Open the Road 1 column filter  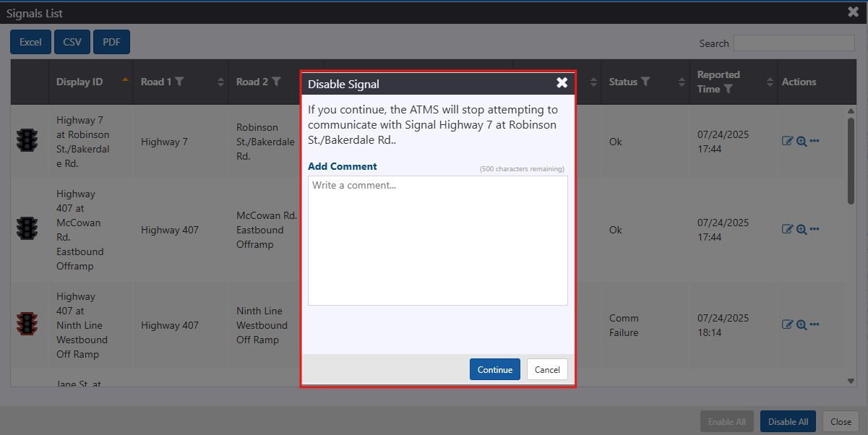(x=179, y=82)
